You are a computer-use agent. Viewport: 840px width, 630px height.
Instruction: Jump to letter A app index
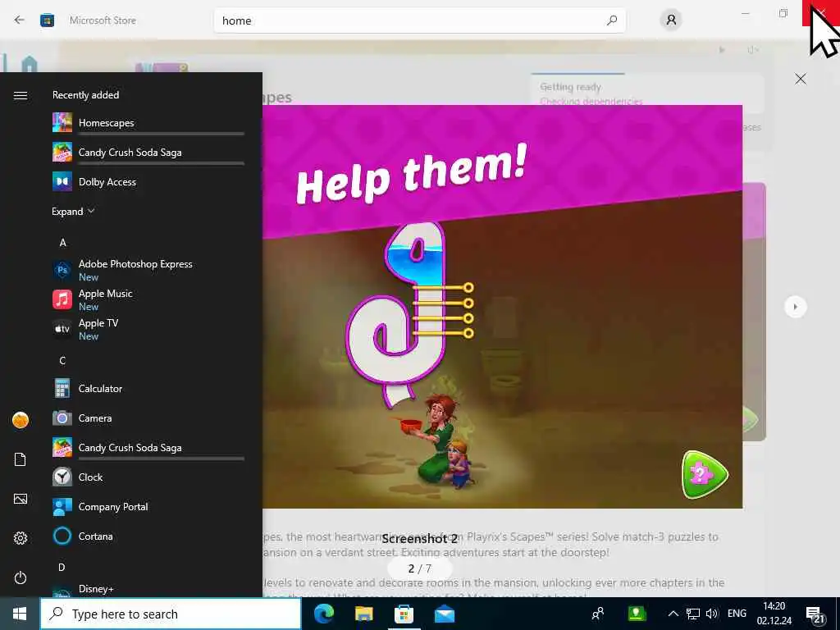pos(62,243)
